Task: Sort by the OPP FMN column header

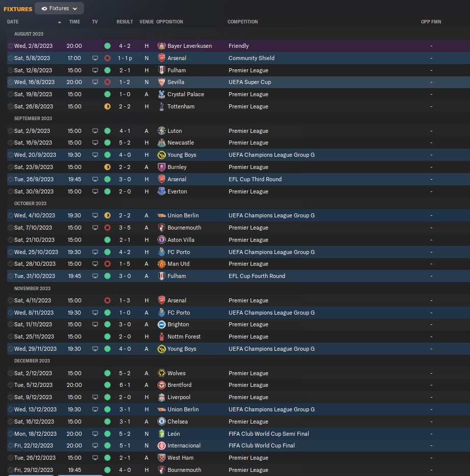Action: pyautogui.click(x=431, y=22)
